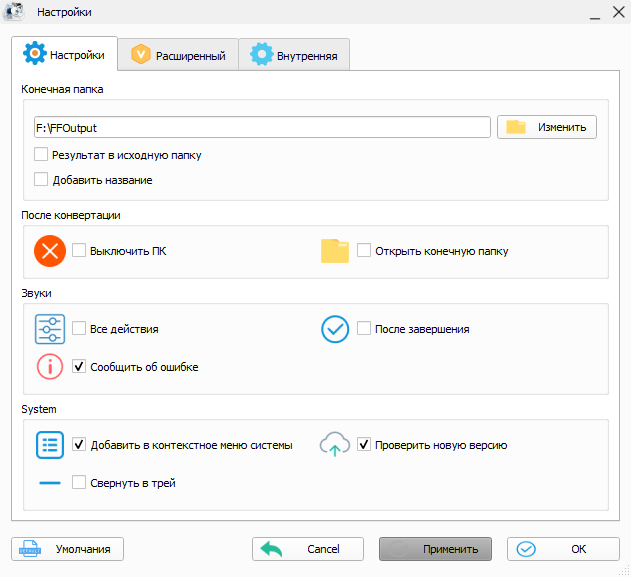Click the red shutdown X icon
631x577 pixels.
click(x=50, y=251)
